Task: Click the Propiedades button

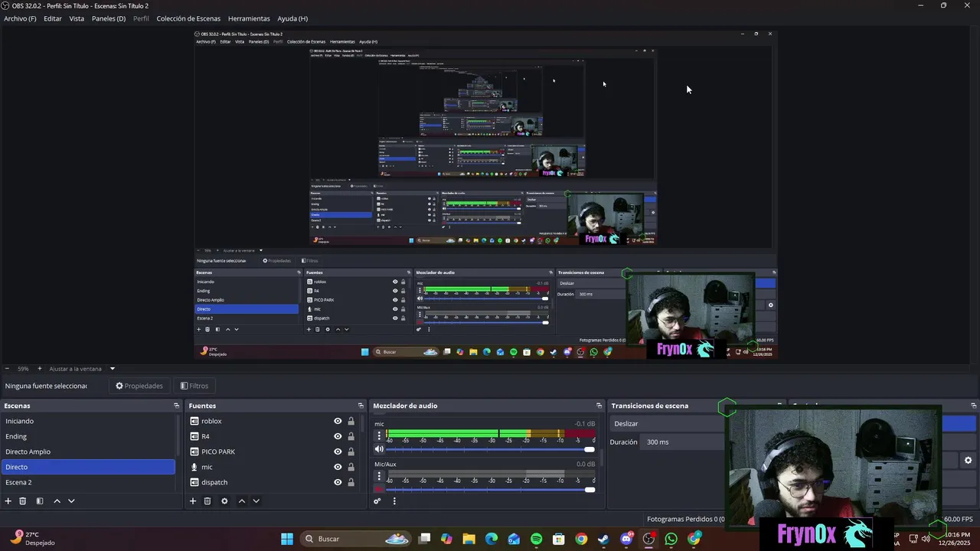Action: click(139, 386)
